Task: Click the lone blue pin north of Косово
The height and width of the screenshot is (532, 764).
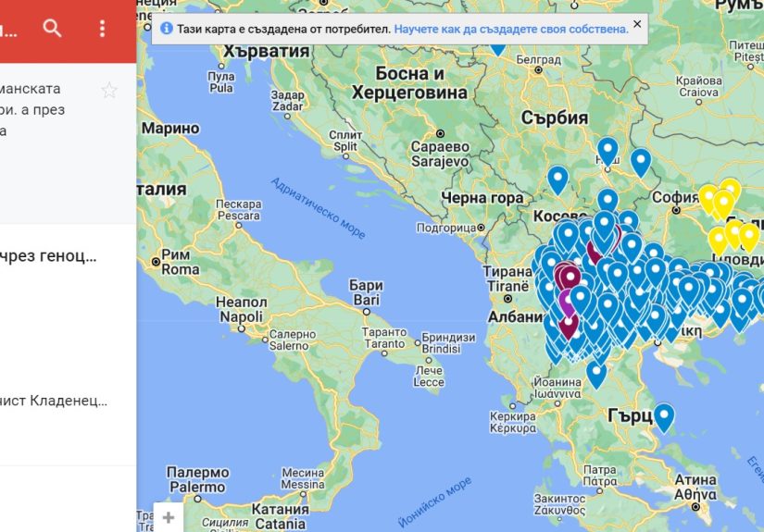Action: pyautogui.click(x=557, y=178)
